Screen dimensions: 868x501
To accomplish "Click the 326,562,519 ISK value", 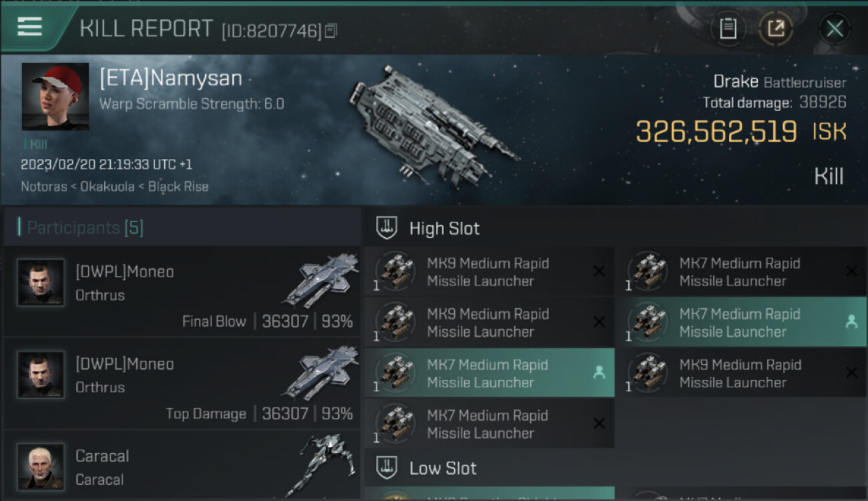I will 716,132.
